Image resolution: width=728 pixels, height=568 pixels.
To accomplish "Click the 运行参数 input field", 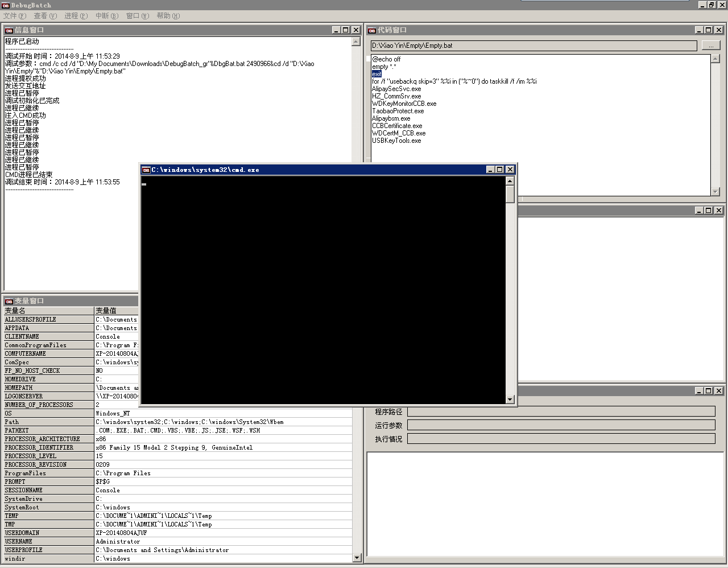I will [x=561, y=425].
